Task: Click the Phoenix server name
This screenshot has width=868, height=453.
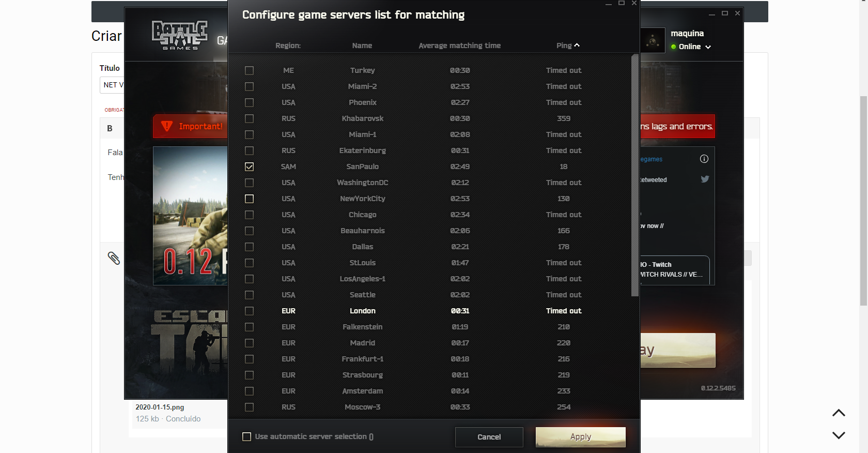Action: [x=362, y=102]
